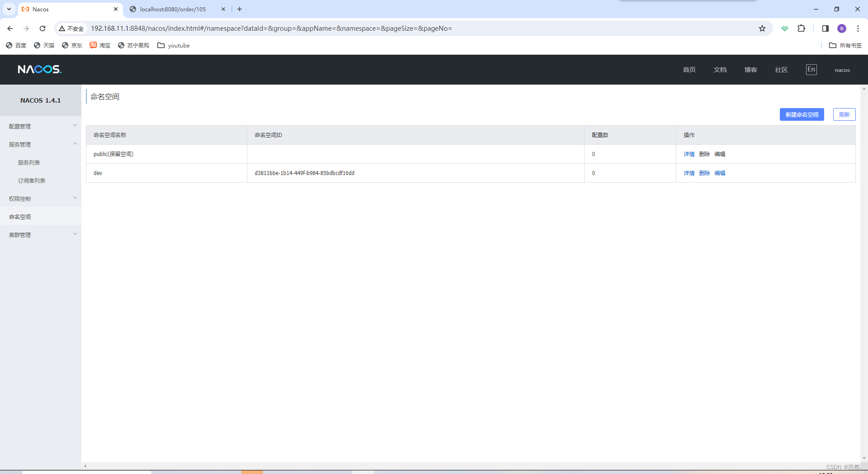Open the 所有书签 folder
The width and height of the screenshot is (868, 474).
845,45
